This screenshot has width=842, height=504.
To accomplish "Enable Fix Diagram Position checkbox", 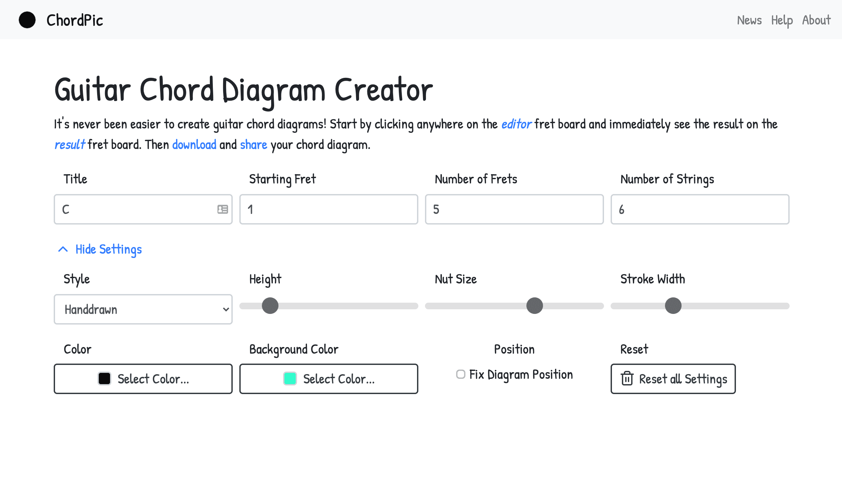I will (x=460, y=374).
